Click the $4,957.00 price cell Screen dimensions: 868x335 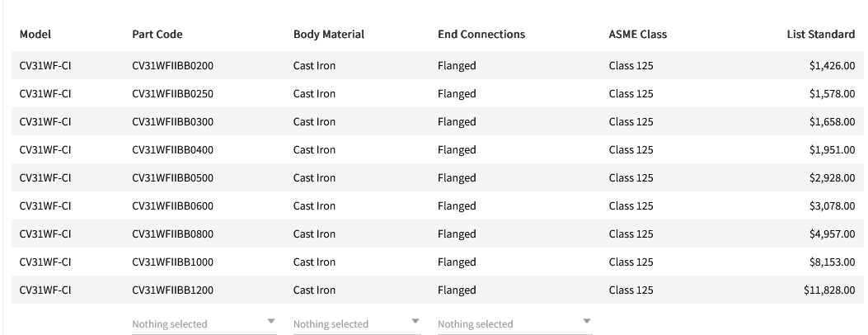pos(832,234)
